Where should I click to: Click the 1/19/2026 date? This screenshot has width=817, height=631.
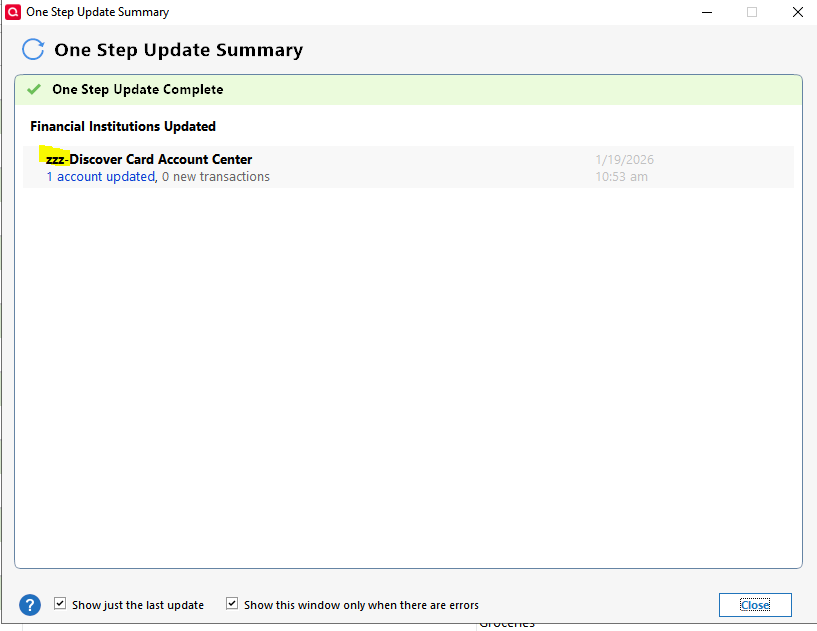coord(624,159)
